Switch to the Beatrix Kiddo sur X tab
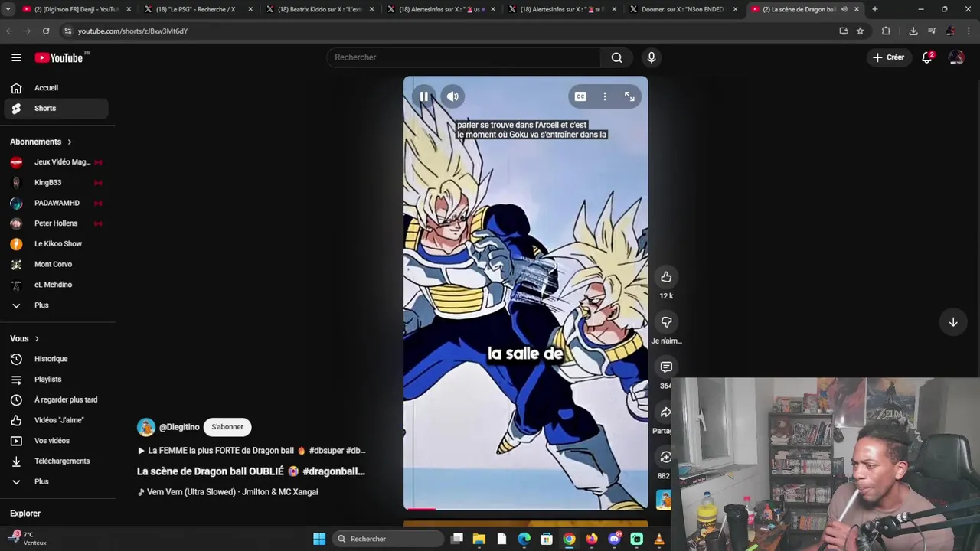980x551 pixels. tap(319, 9)
